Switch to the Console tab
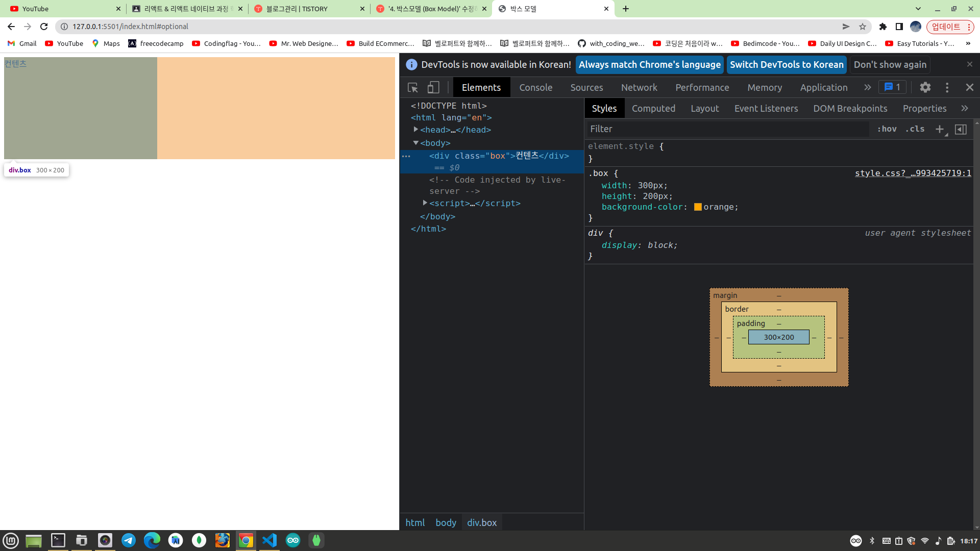 click(x=535, y=88)
